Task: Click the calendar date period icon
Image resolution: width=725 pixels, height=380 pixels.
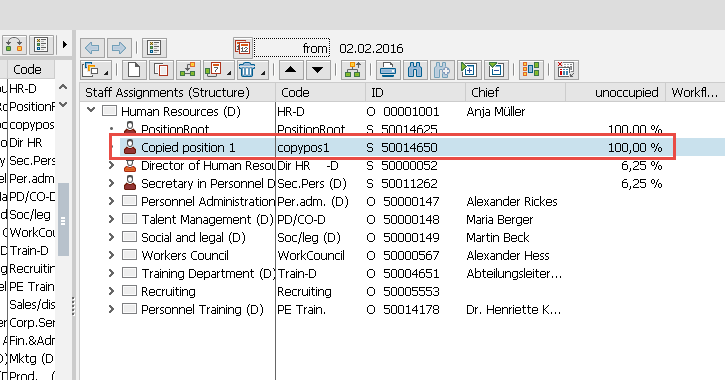Action: pyautogui.click(x=243, y=48)
